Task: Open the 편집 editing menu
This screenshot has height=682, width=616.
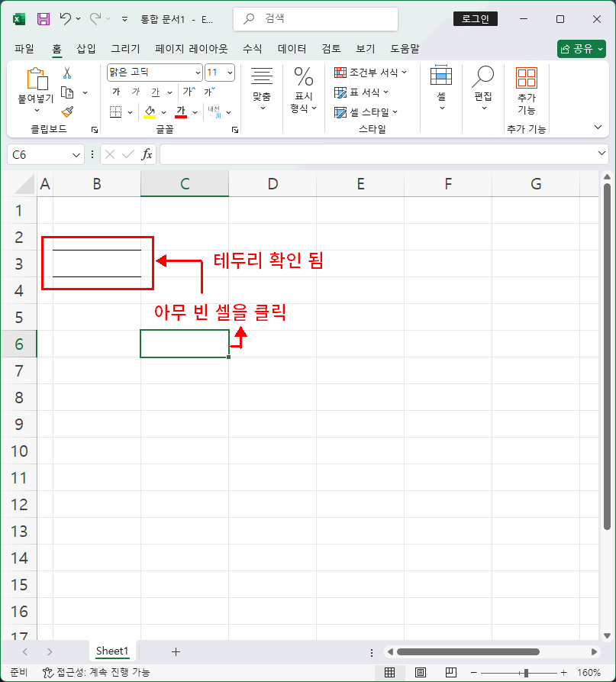Action: tap(483, 89)
